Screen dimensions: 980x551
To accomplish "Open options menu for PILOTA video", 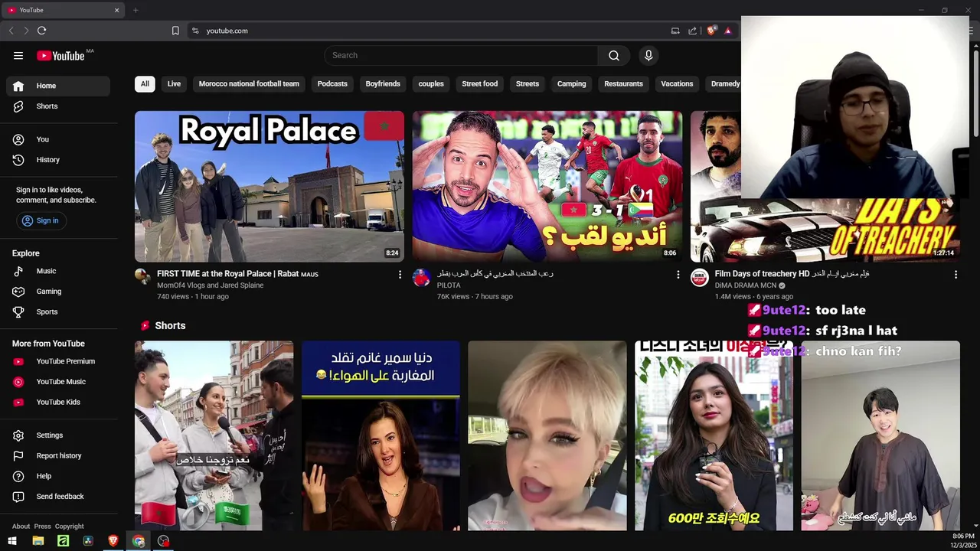I will click(x=678, y=274).
